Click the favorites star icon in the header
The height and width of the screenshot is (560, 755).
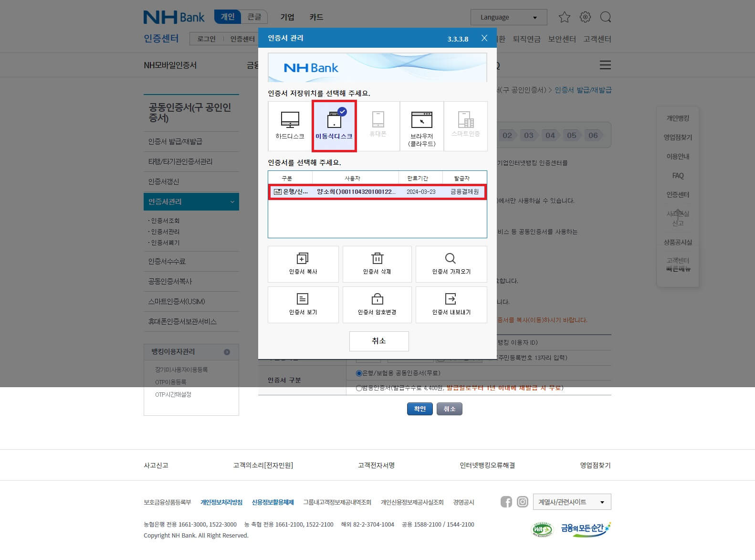pos(565,17)
